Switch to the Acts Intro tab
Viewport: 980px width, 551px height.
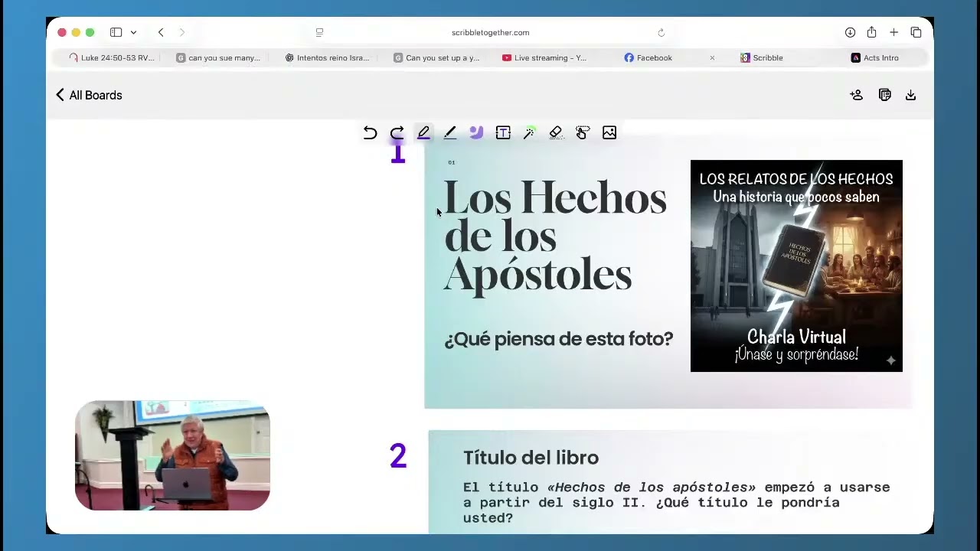[875, 57]
